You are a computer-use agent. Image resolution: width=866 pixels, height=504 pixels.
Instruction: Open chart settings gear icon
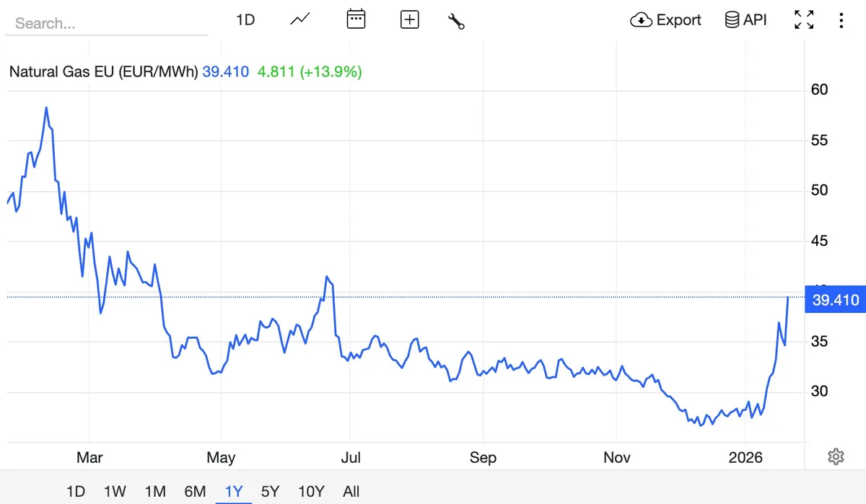coord(836,456)
